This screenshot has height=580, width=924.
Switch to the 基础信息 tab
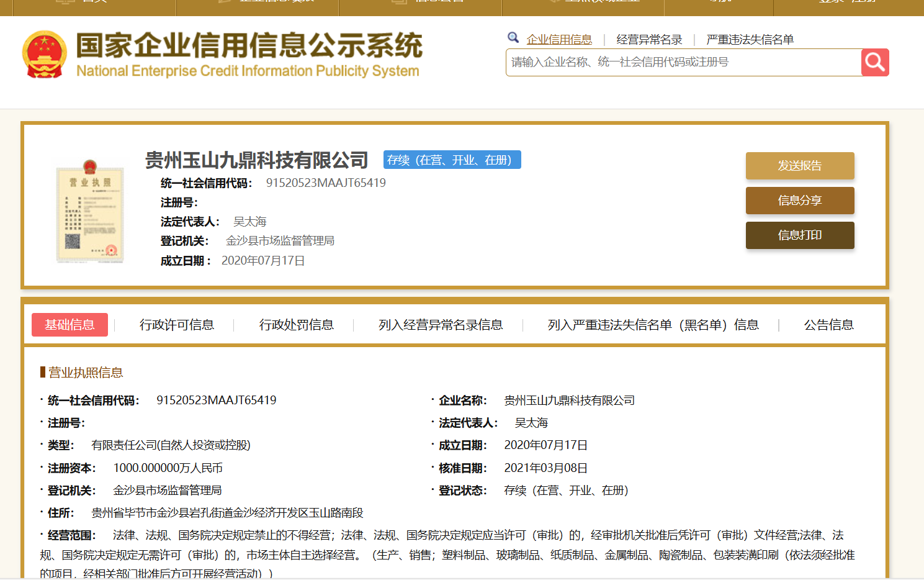[x=70, y=325]
